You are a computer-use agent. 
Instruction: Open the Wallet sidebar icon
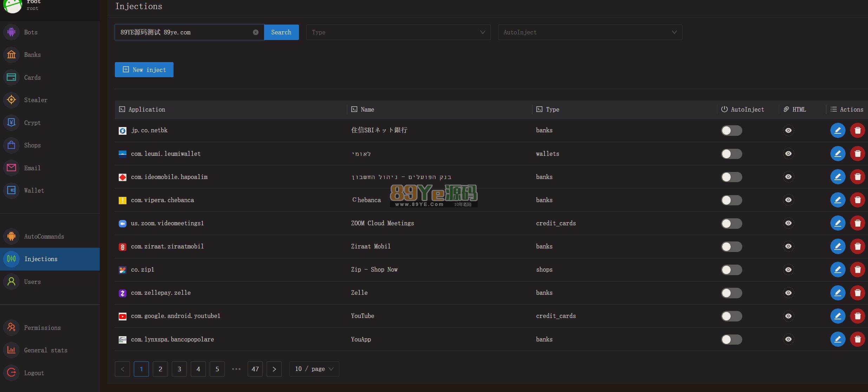click(x=11, y=190)
